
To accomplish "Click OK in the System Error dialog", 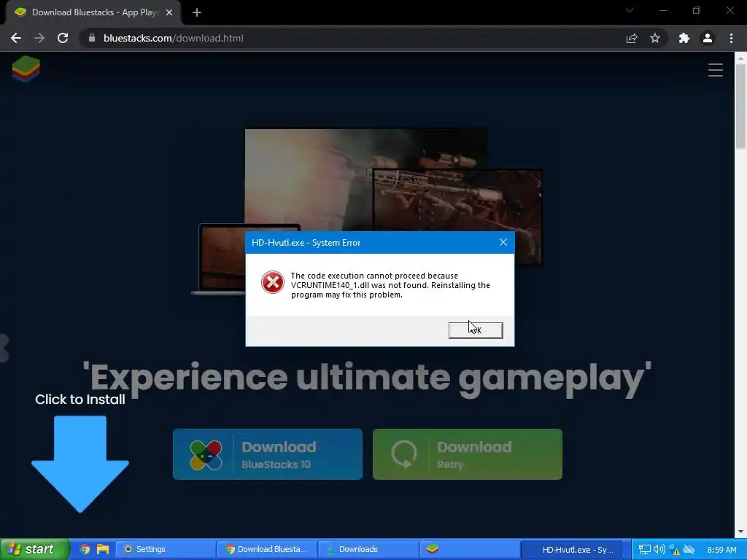I will click(476, 330).
